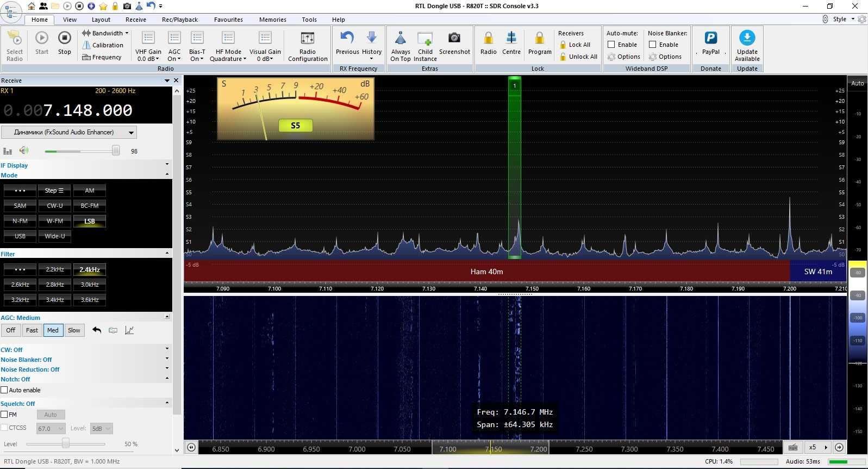Go to Previous RX frequency
868x469 pixels.
pos(347,44)
